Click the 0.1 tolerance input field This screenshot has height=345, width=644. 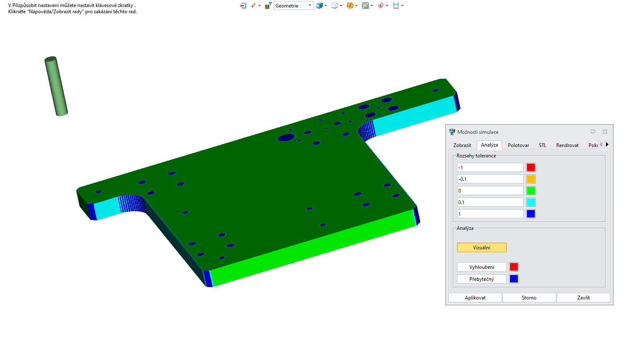tap(490, 203)
